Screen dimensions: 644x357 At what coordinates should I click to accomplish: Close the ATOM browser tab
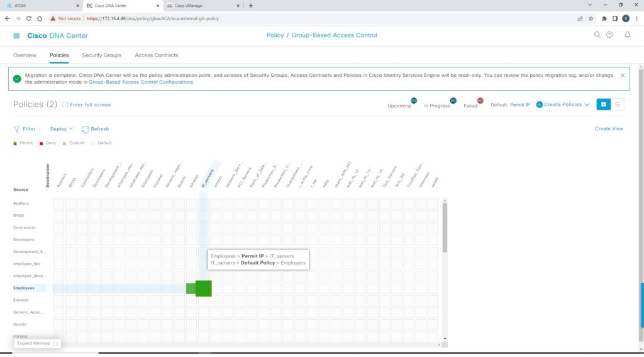(x=77, y=6)
